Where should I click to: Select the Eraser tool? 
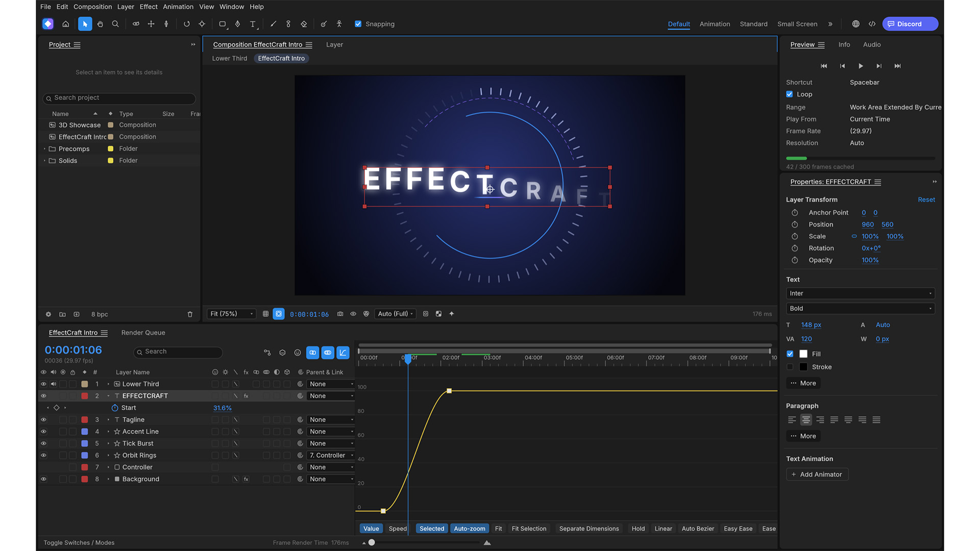304,24
